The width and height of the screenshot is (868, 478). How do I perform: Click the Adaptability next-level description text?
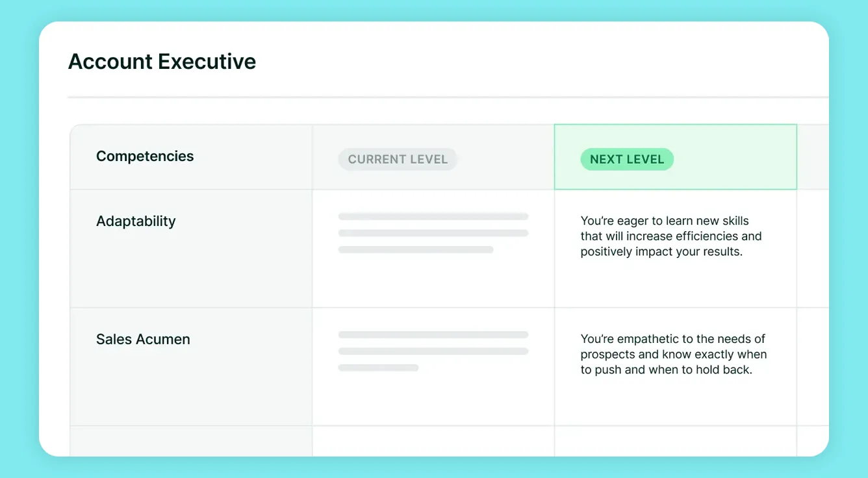(671, 236)
